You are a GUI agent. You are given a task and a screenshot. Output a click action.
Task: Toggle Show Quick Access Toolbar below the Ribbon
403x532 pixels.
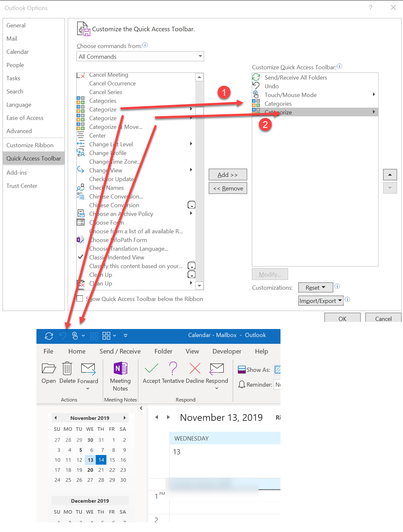pyautogui.click(x=80, y=298)
